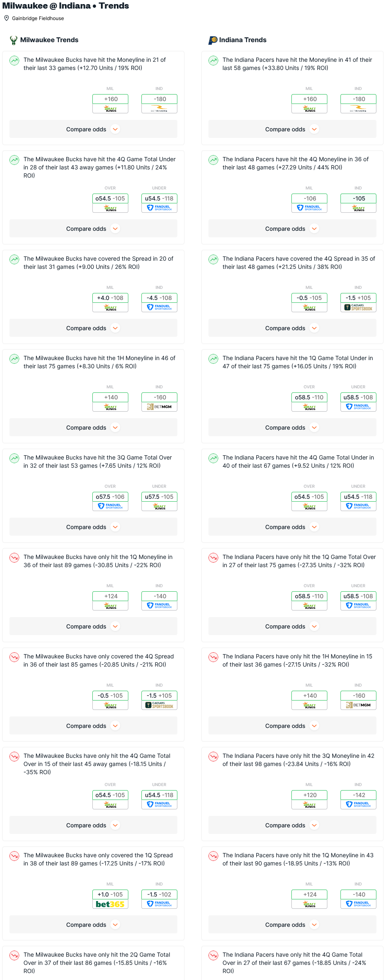Click Caesars Sportsbook logo under Pacers -1.5 +105
The image size is (385, 980).
point(358,307)
